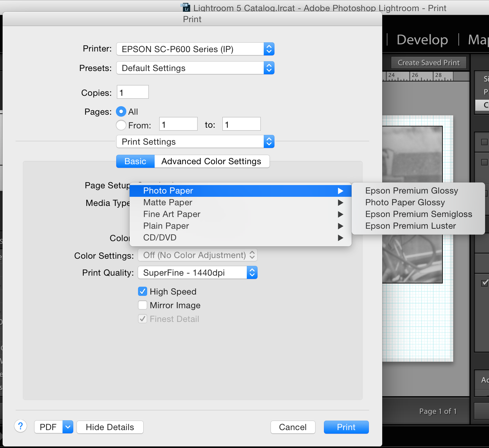Viewport: 489px width, 448px height.
Task: Switch to Advanced Color Settings tab
Action: [x=212, y=161]
